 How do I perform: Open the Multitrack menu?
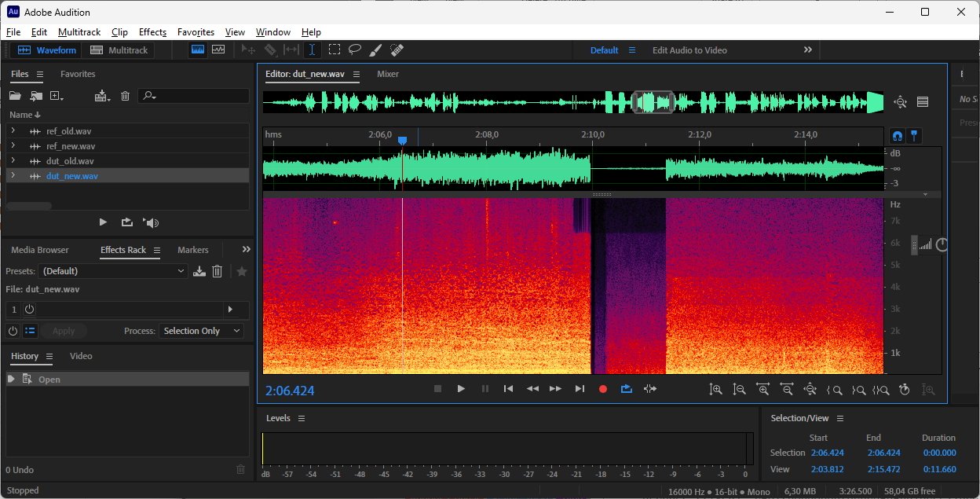click(79, 32)
